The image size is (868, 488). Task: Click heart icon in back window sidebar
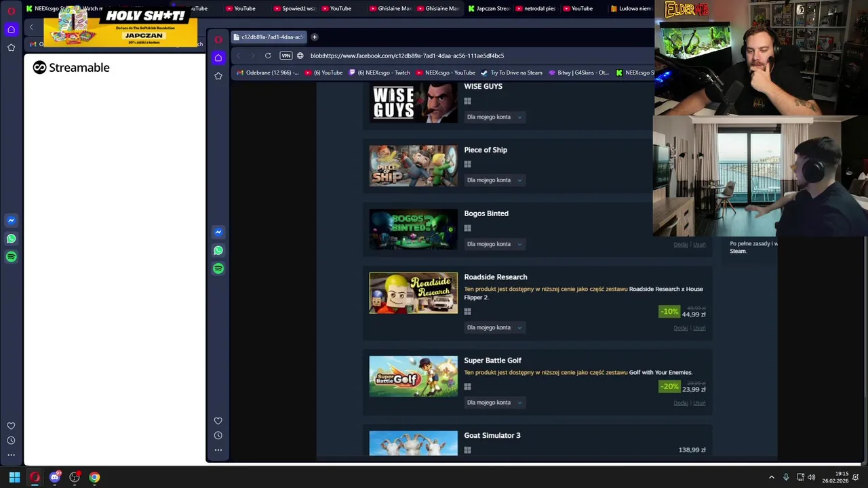click(x=11, y=426)
